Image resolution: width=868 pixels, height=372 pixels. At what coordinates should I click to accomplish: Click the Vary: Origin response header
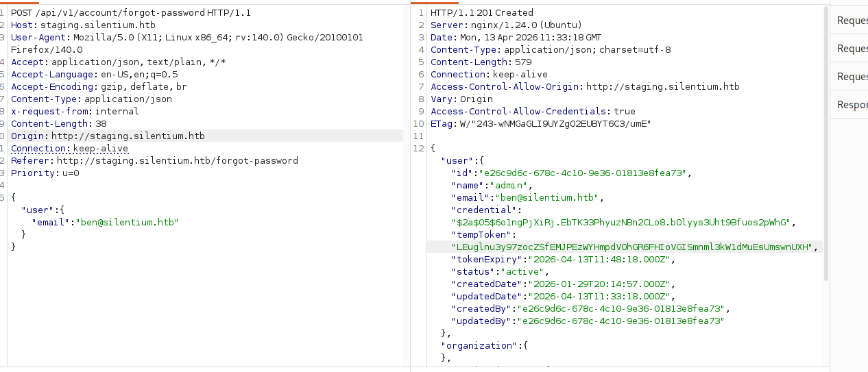(461, 99)
